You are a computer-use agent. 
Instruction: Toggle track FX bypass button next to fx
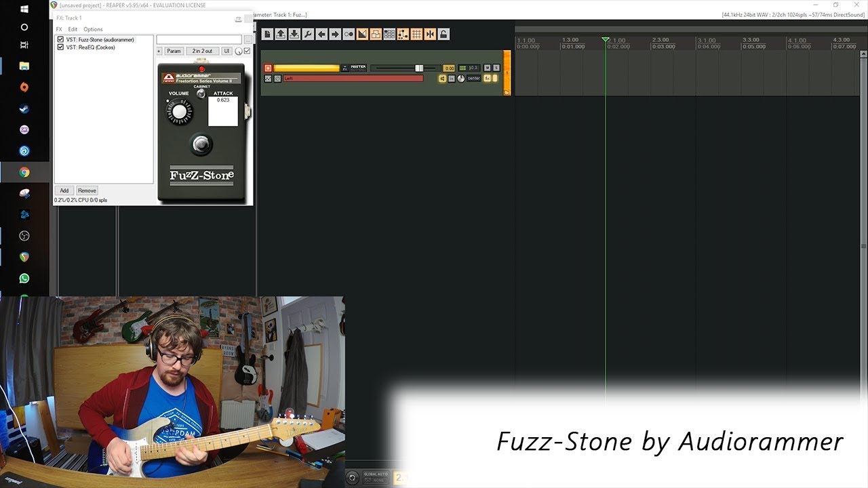click(x=495, y=79)
